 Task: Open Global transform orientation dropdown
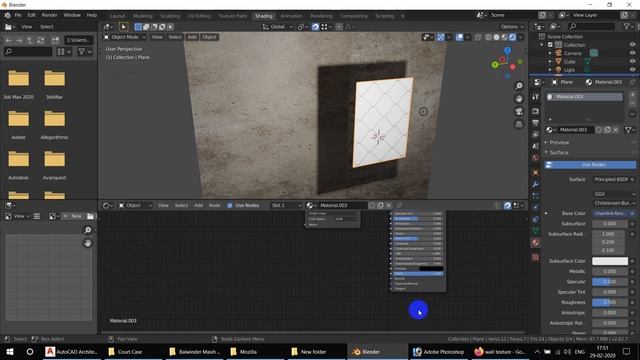(x=278, y=27)
